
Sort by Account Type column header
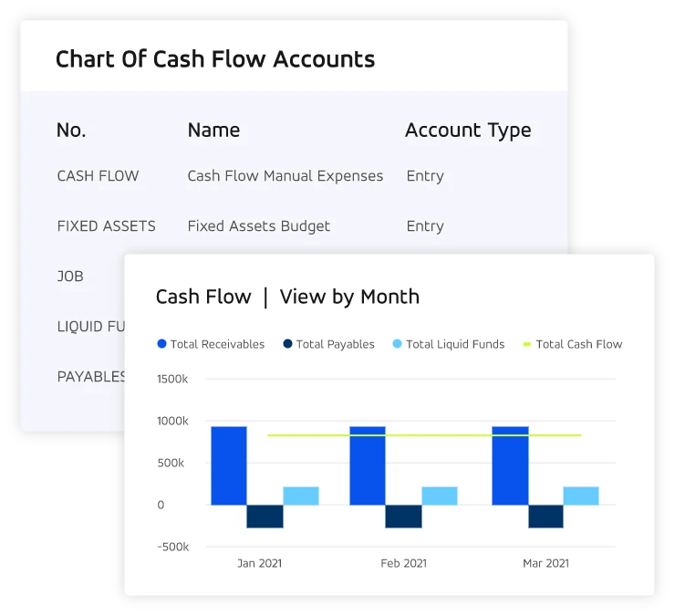[468, 131]
